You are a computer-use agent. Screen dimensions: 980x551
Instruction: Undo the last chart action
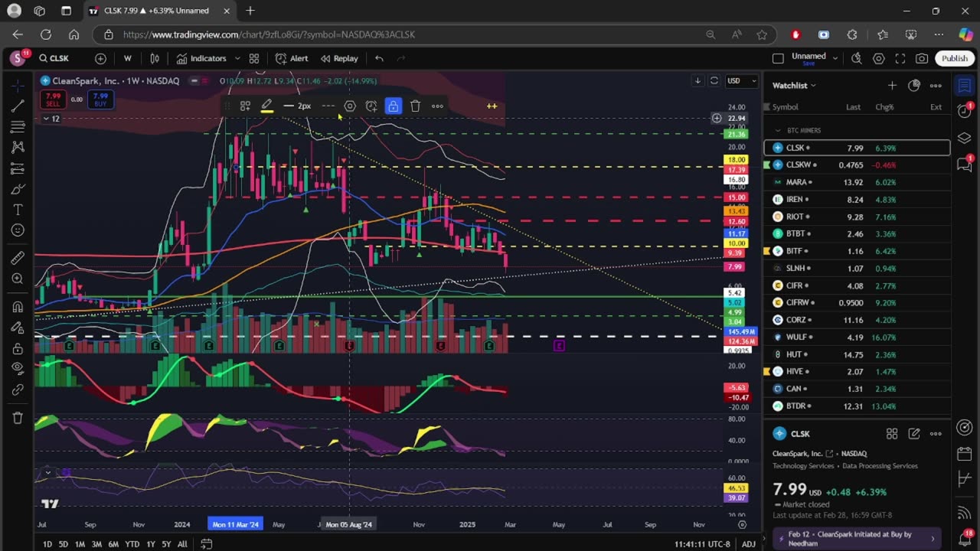tap(379, 58)
